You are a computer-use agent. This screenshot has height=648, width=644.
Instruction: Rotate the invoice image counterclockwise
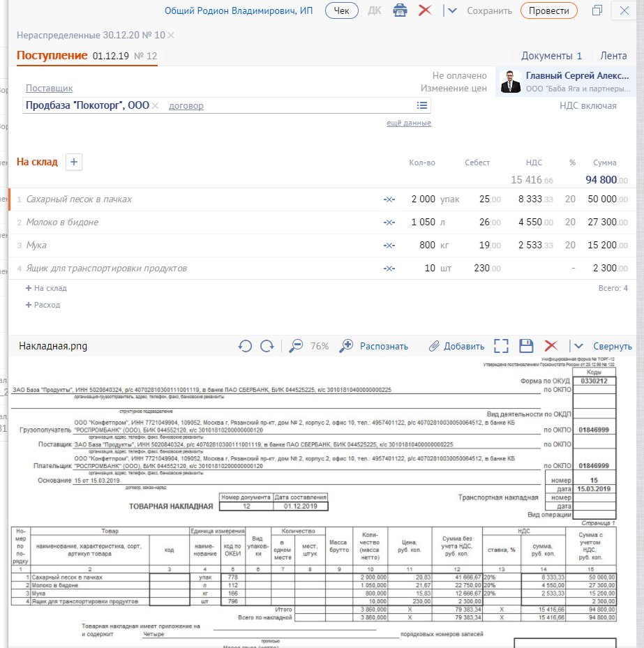click(245, 346)
